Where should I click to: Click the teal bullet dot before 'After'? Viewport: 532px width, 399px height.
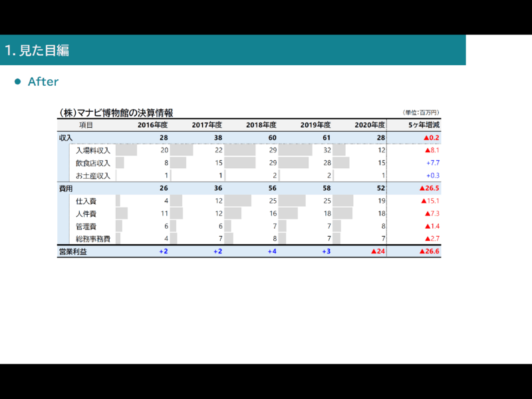(x=19, y=82)
